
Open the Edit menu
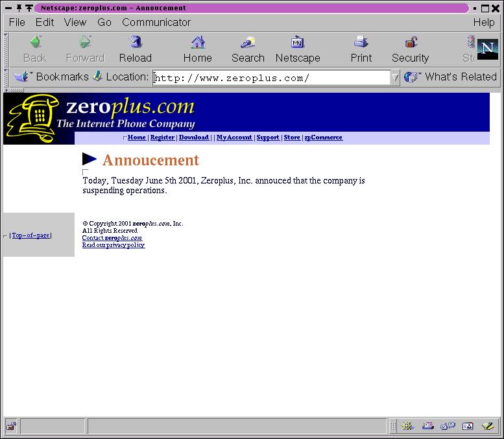[44, 22]
